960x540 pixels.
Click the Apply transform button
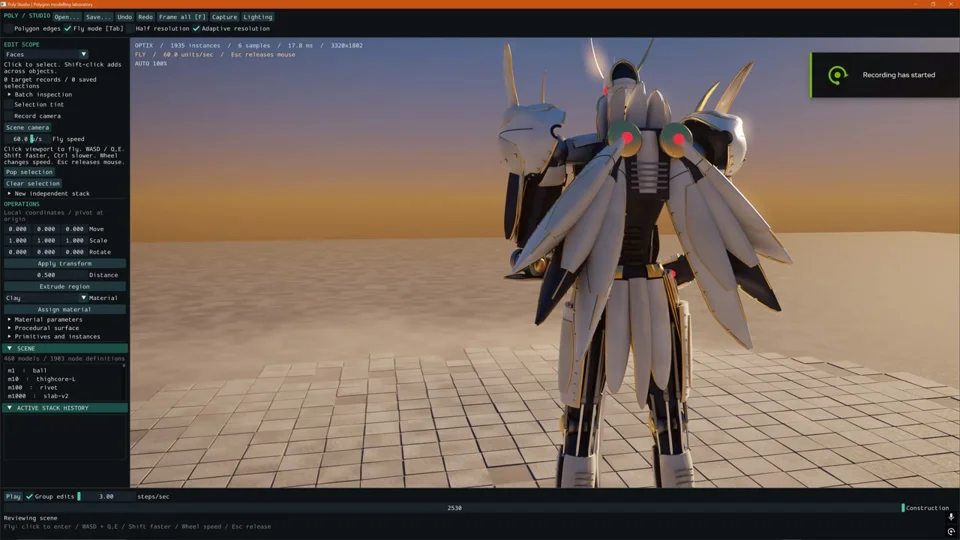click(65, 263)
